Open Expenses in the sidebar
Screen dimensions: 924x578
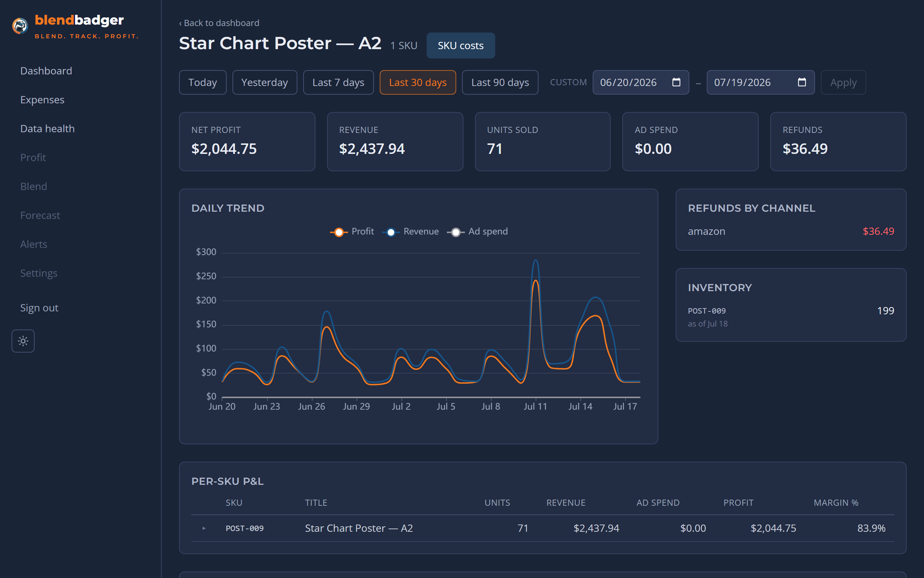[x=42, y=100]
